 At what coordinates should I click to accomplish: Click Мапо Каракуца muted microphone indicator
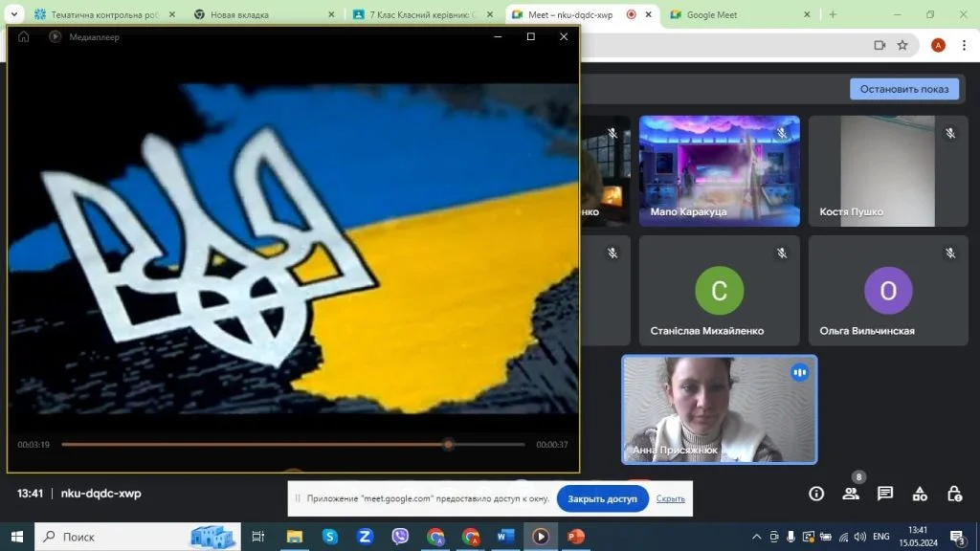click(x=782, y=134)
